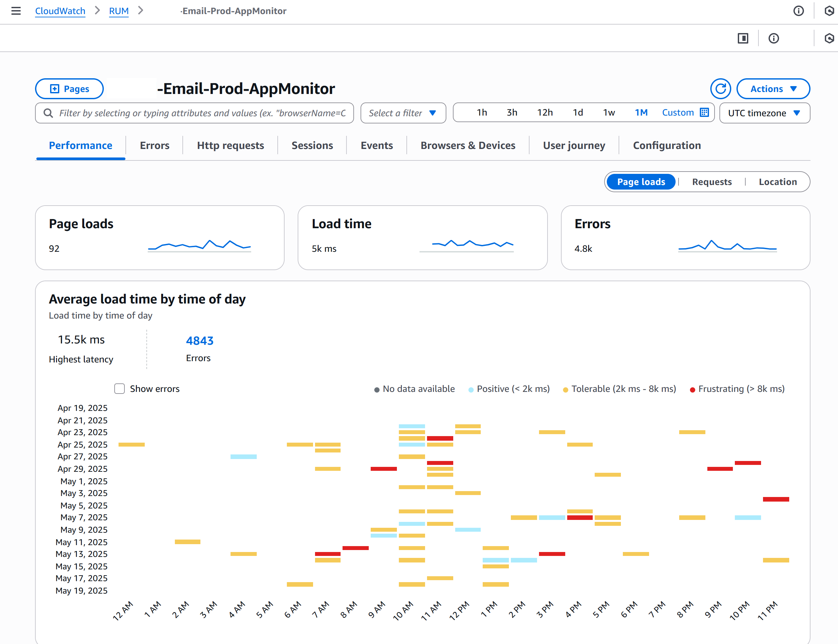Screen dimensions: 838x644
Task: Refresh the app monitor data
Action: pyautogui.click(x=721, y=88)
